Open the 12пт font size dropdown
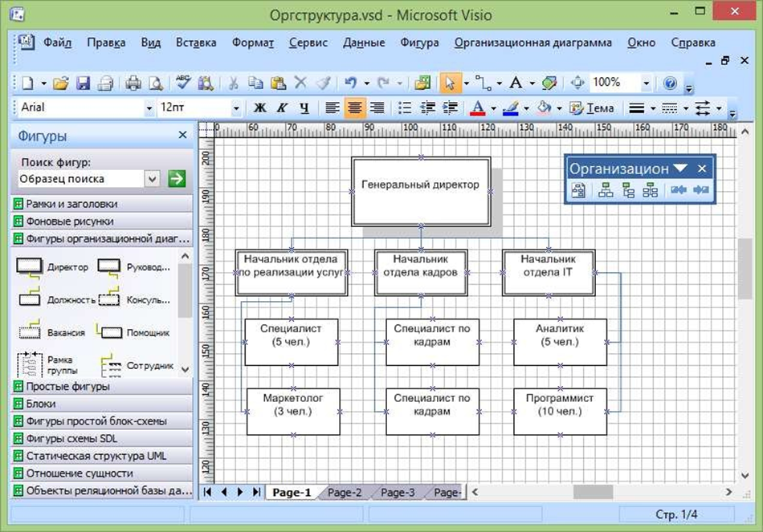This screenshot has height=532, width=763. (x=236, y=108)
